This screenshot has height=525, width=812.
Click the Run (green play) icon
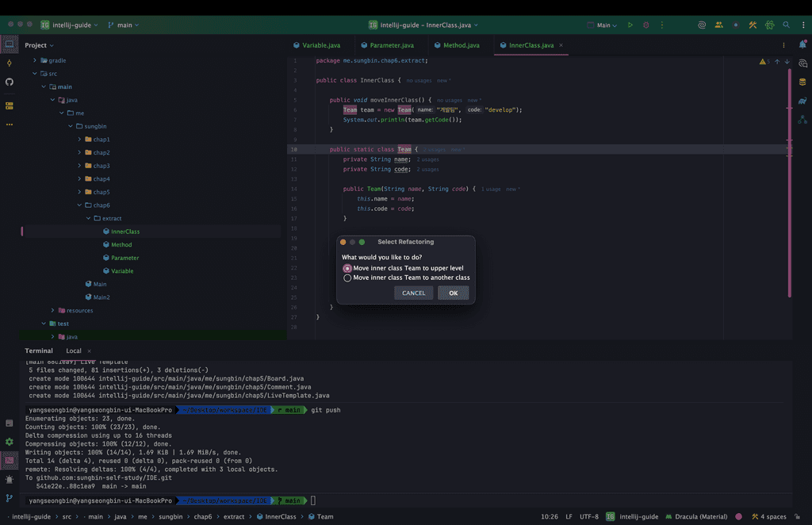(630, 25)
